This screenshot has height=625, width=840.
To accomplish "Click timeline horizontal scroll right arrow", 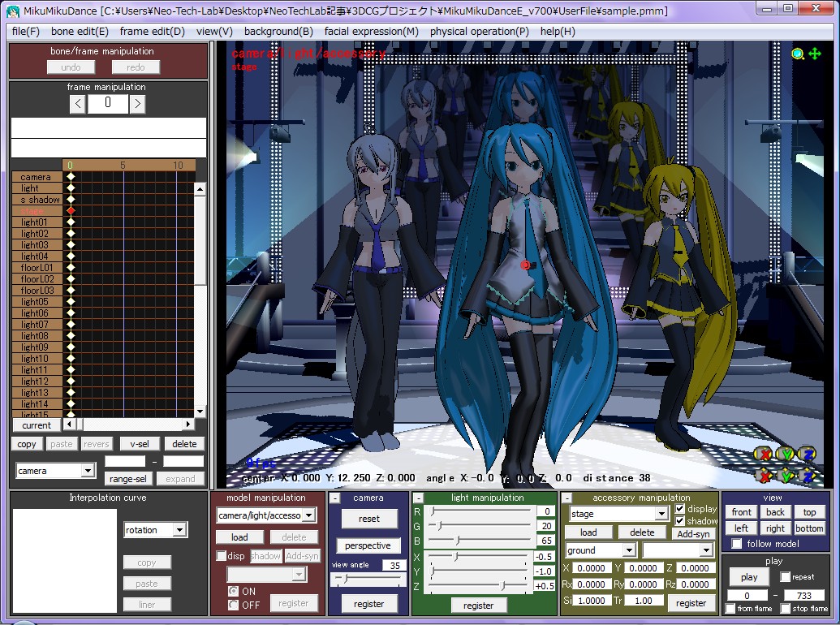I will (187, 425).
